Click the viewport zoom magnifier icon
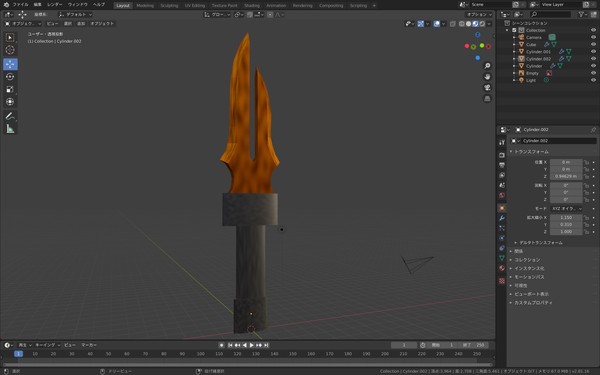The image size is (600, 375). point(487,66)
